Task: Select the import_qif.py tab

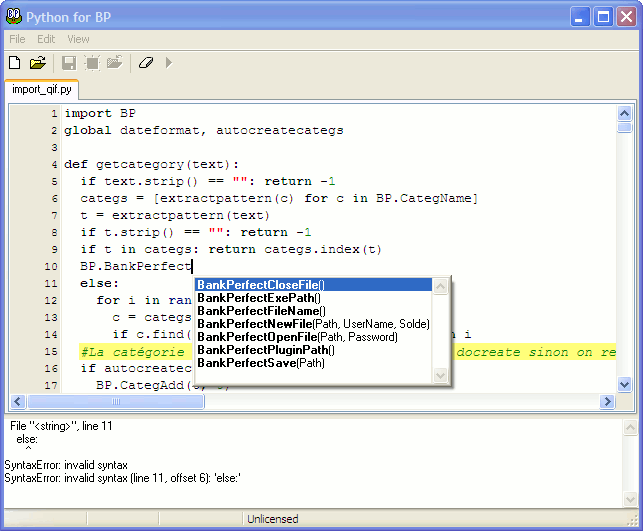Action: pyautogui.click(x=41, y=89)
